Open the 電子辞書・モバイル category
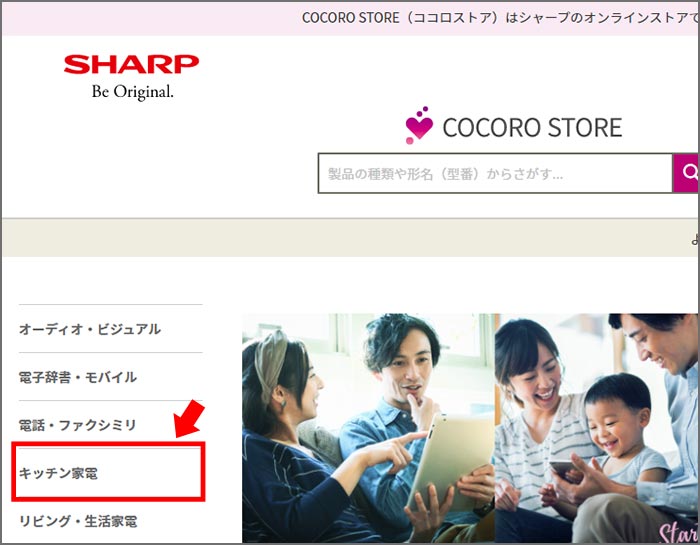This screenshot has height=545, width=700. point(78,377)
